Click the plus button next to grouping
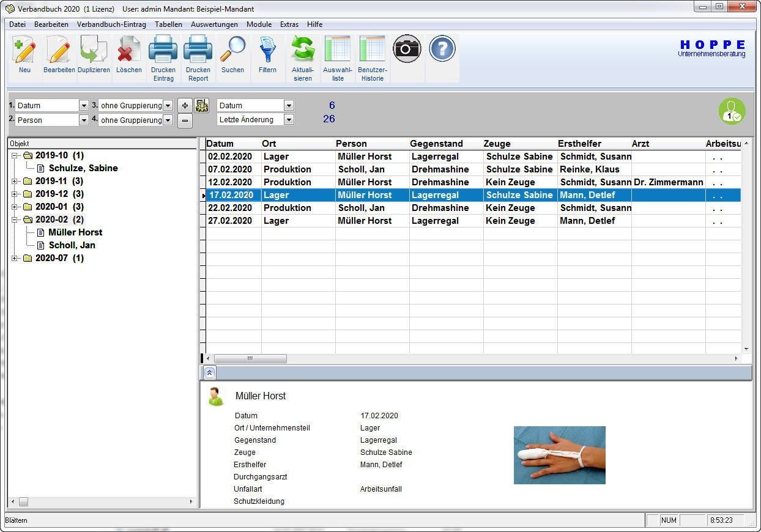The width and height of the screenshot is (761, 532). click(x=185, y=106)
